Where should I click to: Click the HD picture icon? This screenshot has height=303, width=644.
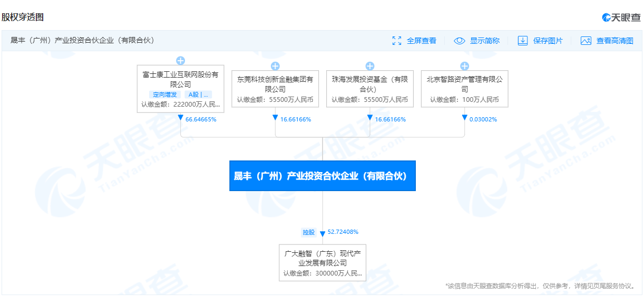(586, 41)
